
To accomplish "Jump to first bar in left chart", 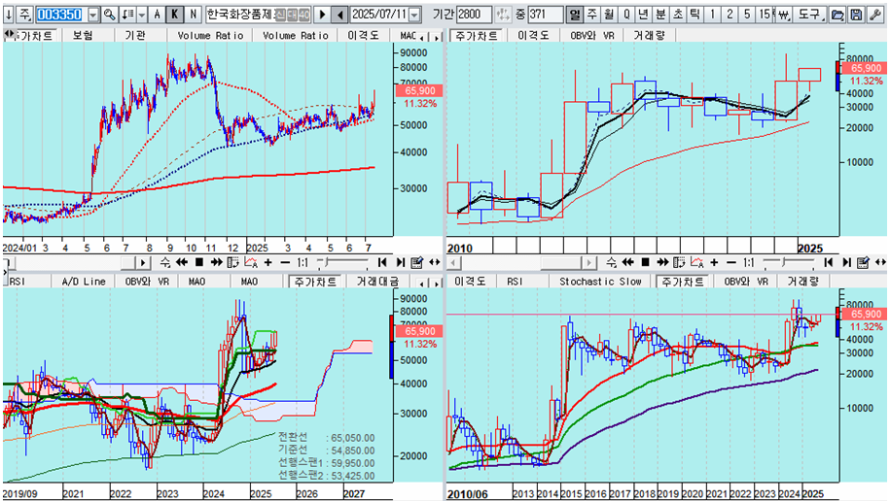I will click(x=382, y=262).
